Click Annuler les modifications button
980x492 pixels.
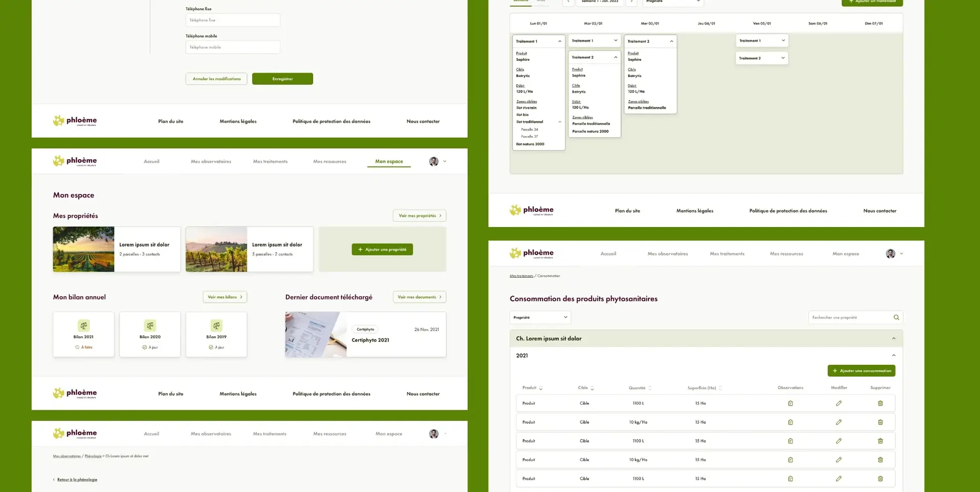click(x=216, y=79)
